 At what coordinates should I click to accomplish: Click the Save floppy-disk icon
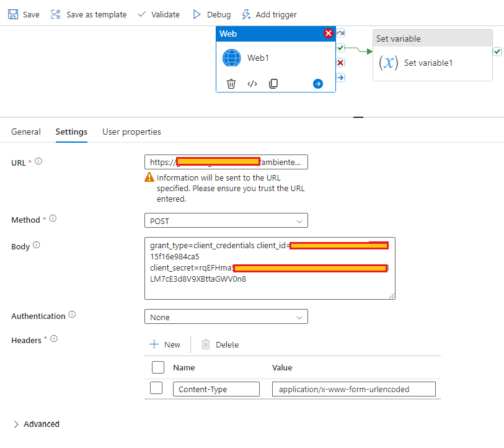click(x=13, y=14)
